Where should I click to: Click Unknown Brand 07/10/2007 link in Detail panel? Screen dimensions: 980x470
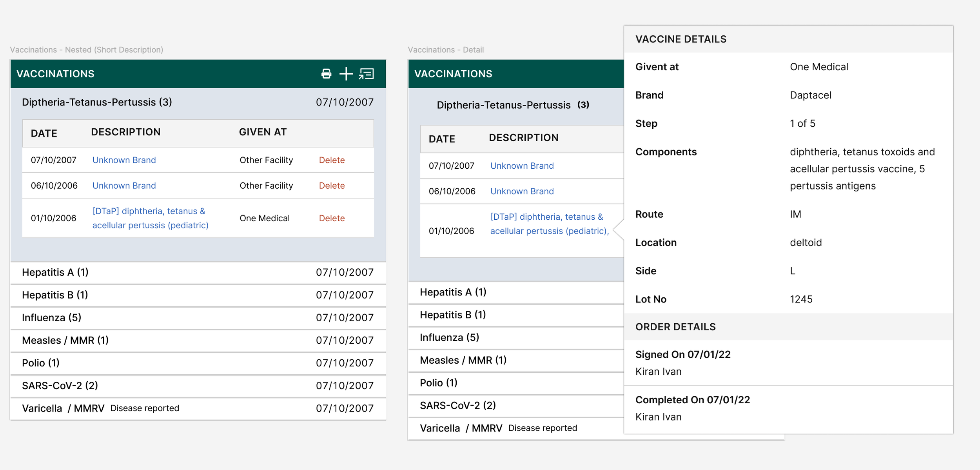click(522, 166)
